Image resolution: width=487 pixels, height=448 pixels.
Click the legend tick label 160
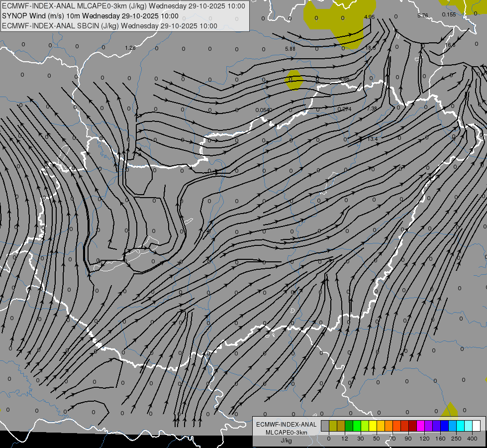440,439
